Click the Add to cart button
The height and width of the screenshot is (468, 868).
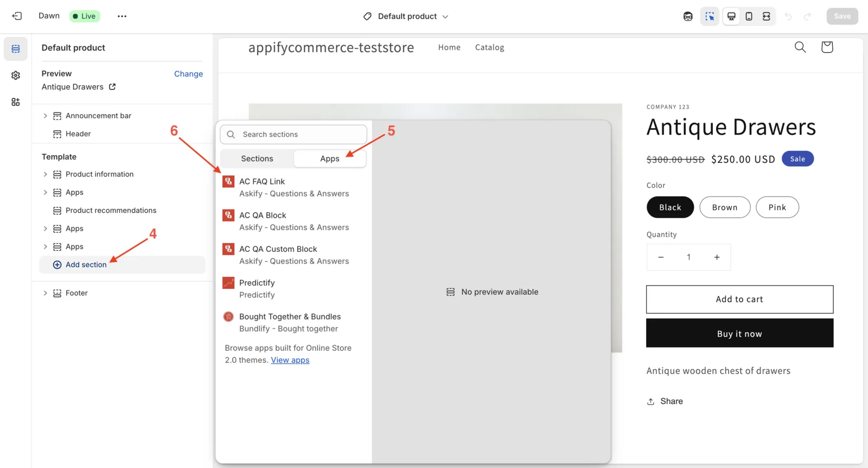739,299
